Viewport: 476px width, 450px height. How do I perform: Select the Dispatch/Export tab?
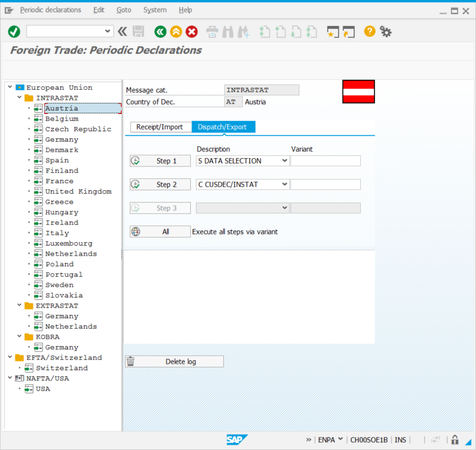click(x=223, y=127)
